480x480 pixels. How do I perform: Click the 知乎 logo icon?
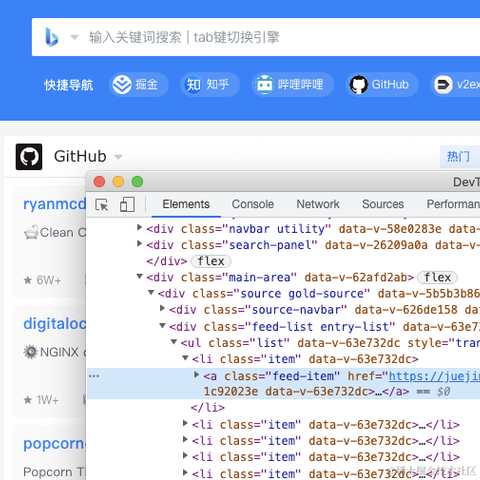point(193,85)
